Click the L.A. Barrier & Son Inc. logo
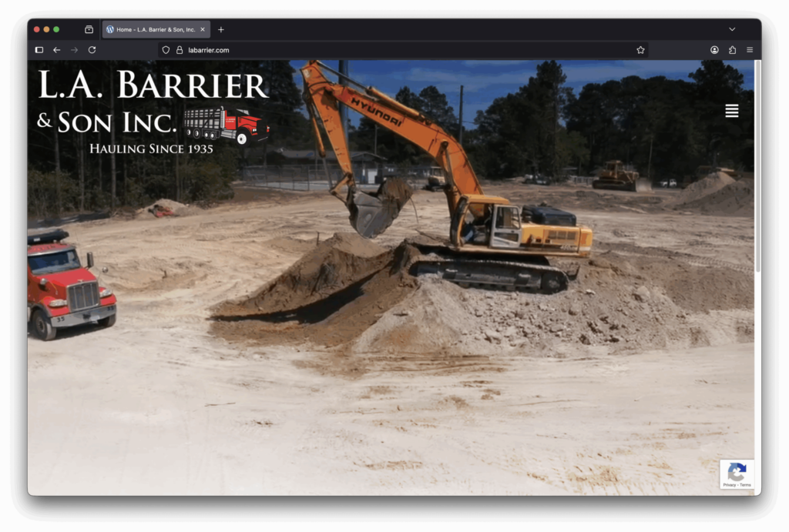 (x=153, y=110)
